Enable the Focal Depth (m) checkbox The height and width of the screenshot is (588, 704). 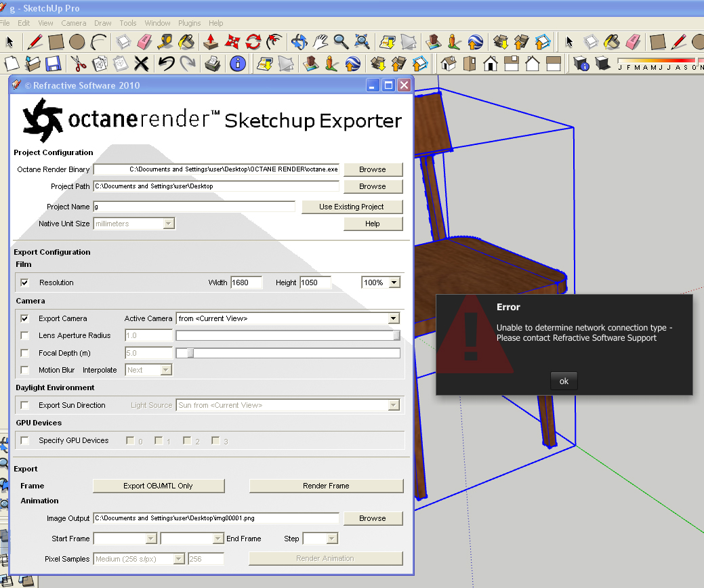(x=24, y=353)
